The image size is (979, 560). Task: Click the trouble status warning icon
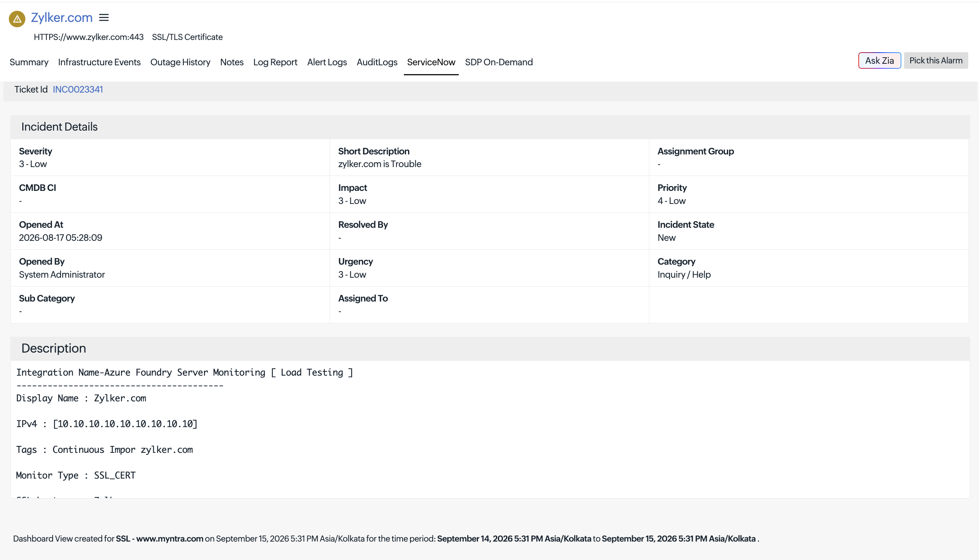click(17, 18)
